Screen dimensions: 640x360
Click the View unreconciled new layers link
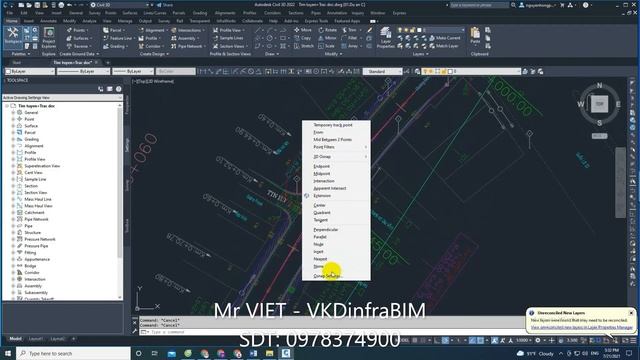tap(581, 327)
